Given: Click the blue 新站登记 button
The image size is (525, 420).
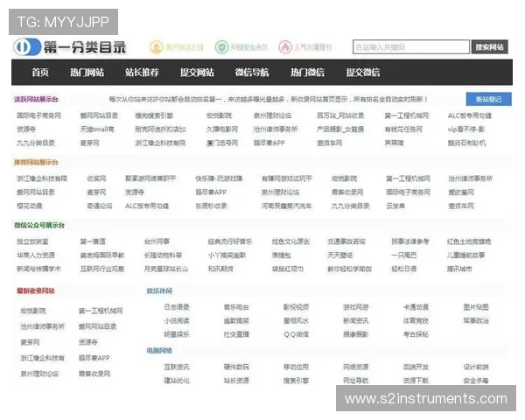Looking at the screenshot, I should pyautogui.click(x=488, y=99).
